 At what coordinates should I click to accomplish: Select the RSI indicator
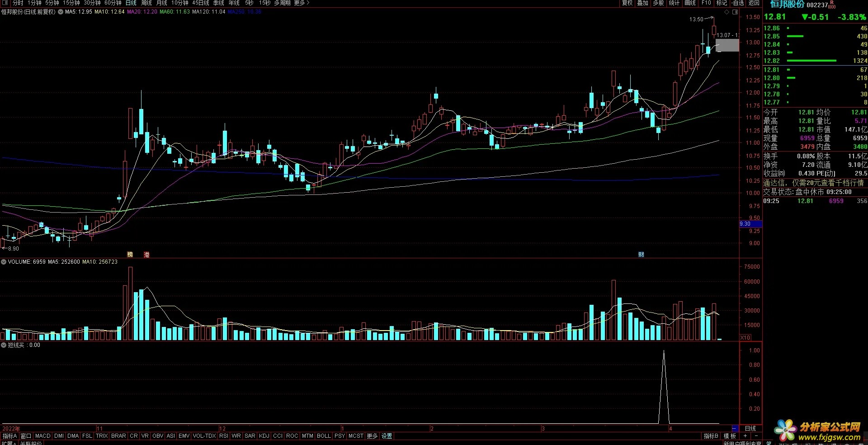coord(224,436)
